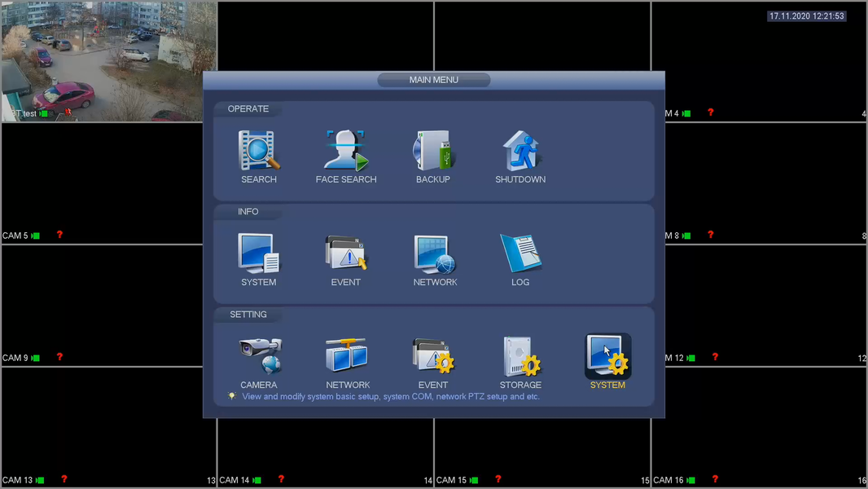The image size is (868, 489).
Task: Open Storage settings
Action: (521, 356)
